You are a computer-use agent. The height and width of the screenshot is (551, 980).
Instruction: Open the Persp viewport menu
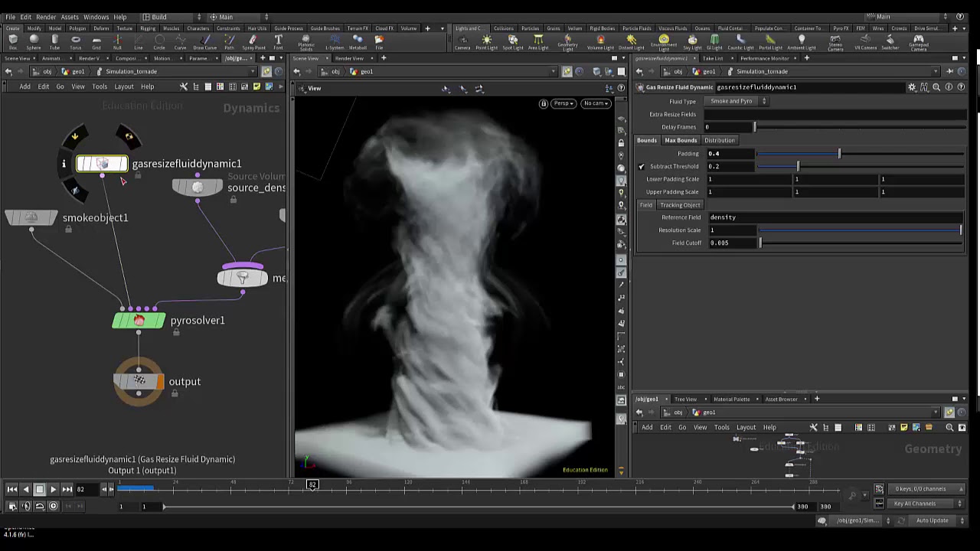click(x=563, y=103)
